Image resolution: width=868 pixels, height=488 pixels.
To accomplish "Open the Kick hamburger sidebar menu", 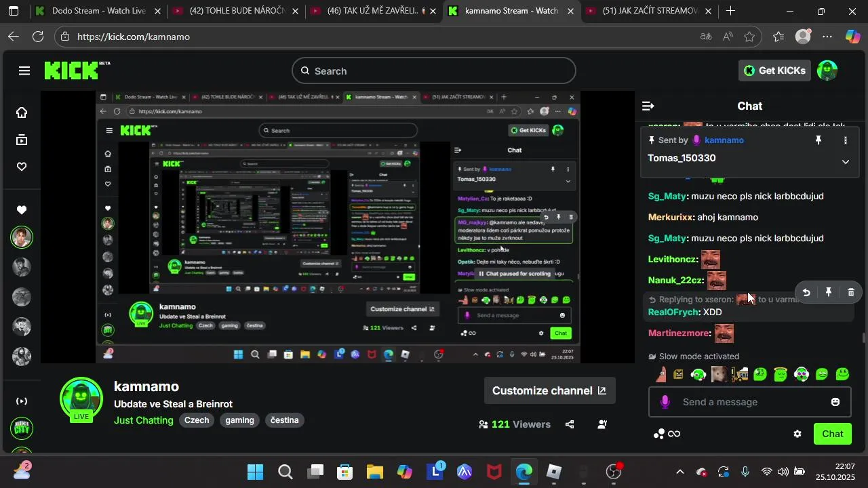I will tap(24, 70).
